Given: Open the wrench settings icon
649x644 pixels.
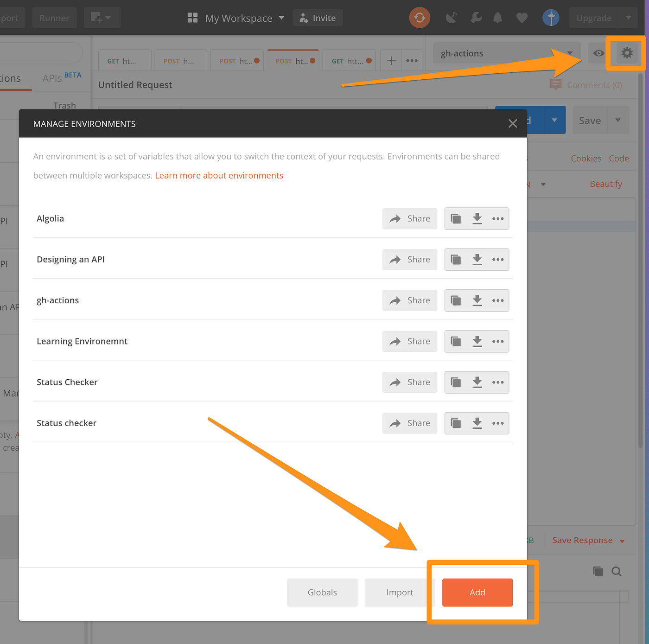Looking at the screenshot, I should [x=476, y=18].
